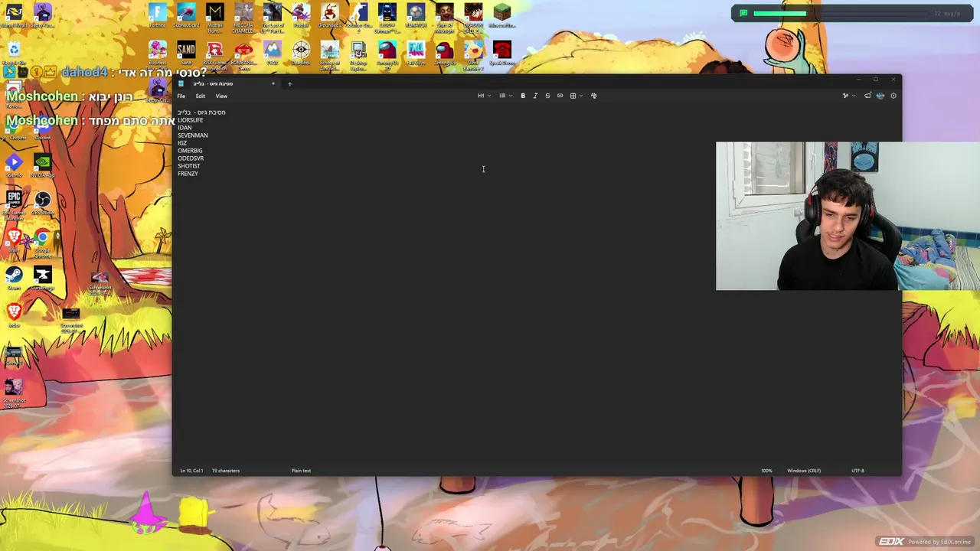Launch Epic Games Launcher shortcut
980x551 pixels.
tap(14, 205)
